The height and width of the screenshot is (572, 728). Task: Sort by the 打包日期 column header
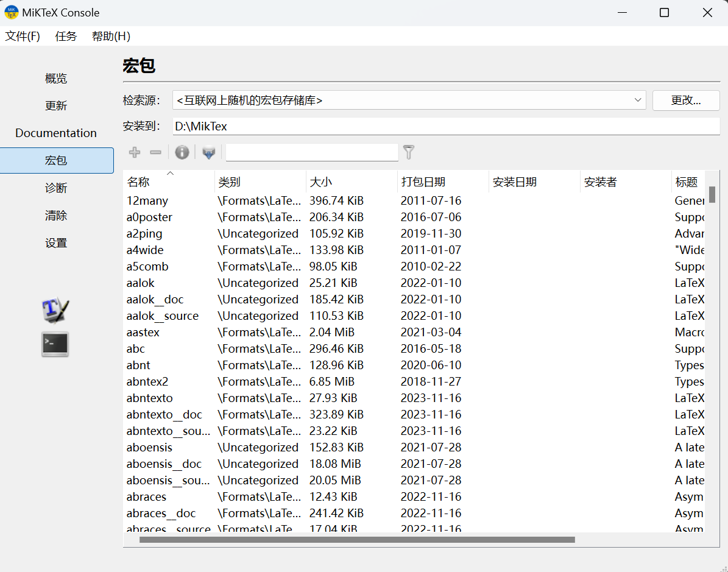[x=443, y=182]
